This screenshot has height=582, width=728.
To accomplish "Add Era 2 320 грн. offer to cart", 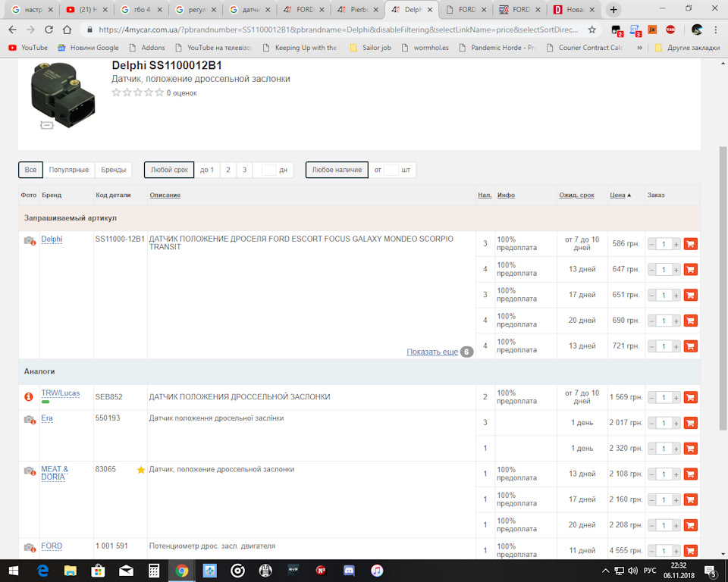I will coord(690,449).
